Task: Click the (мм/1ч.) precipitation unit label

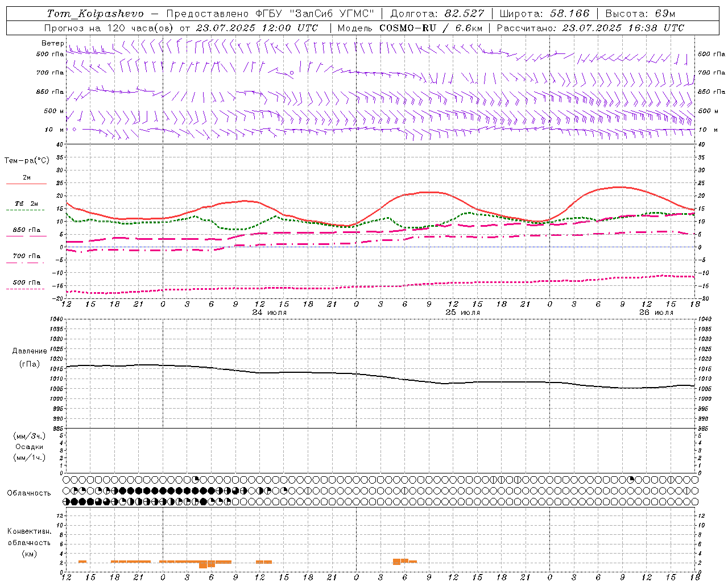Action: tap(30, 458)
